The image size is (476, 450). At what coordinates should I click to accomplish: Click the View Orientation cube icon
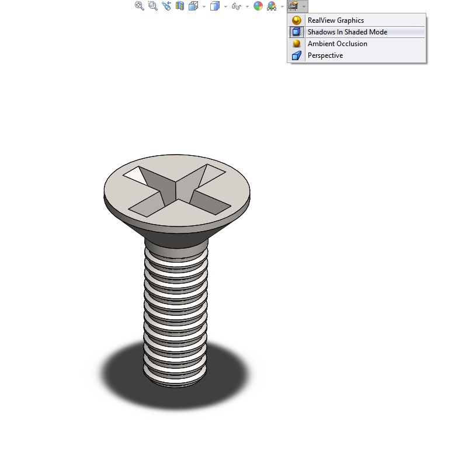tap(193, 6)
